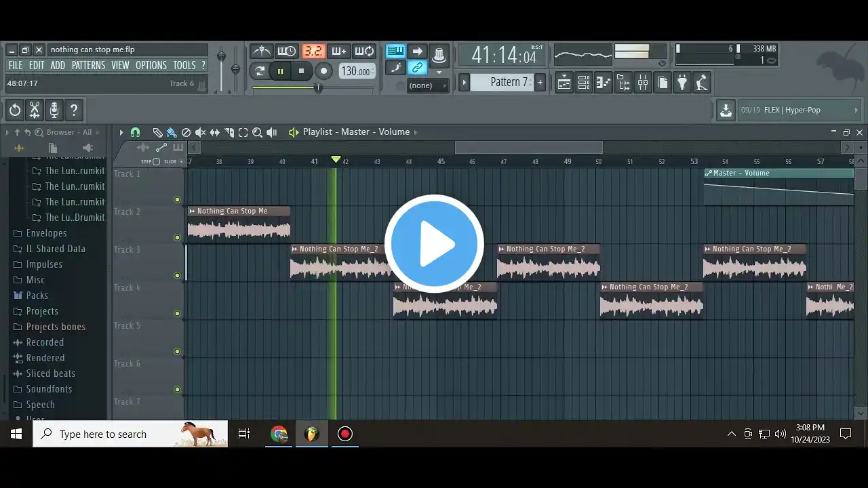The image size is (868, 488).
Task: Open the plugin picker plug icon
Action: [x=682, y=83]
